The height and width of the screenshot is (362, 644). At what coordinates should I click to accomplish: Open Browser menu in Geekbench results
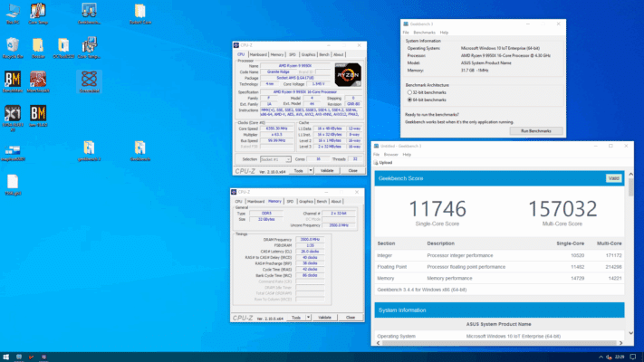tap(390, 155)
